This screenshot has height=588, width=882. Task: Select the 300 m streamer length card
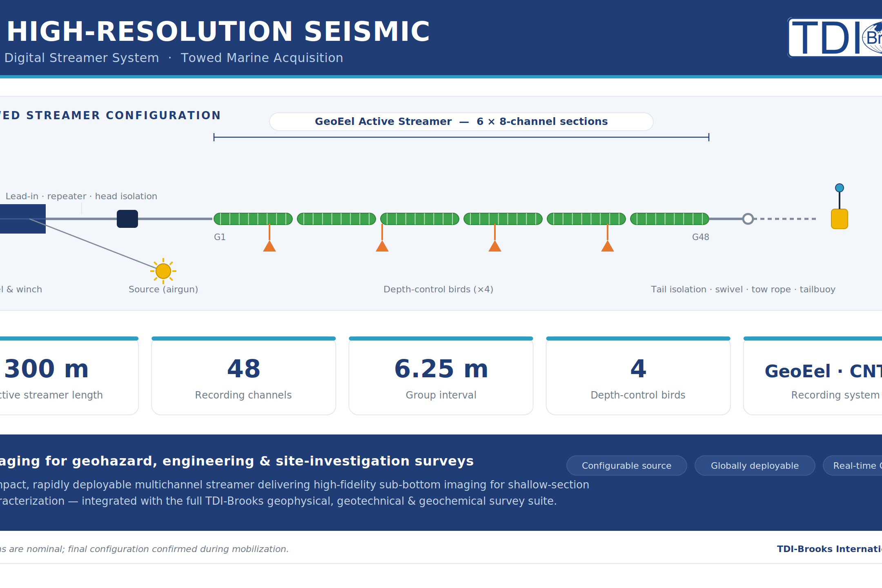69,376
